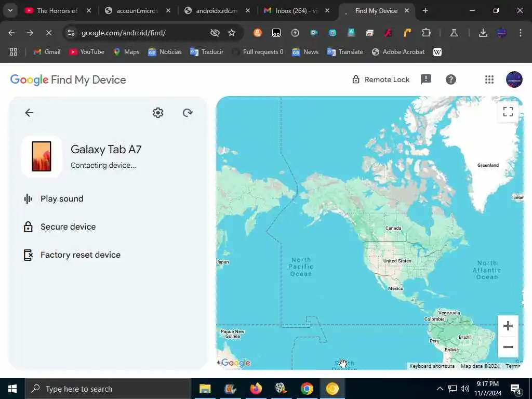Refresh the Galaxy Tab A7 location
This screenshot has height=399, width=532.
(188, 113)
